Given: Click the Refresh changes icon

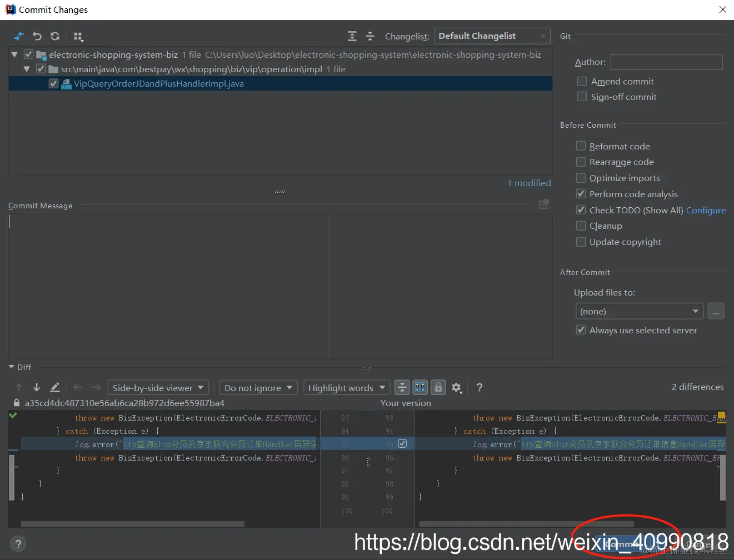Looking at the screenshot, I should click(54, 36).
